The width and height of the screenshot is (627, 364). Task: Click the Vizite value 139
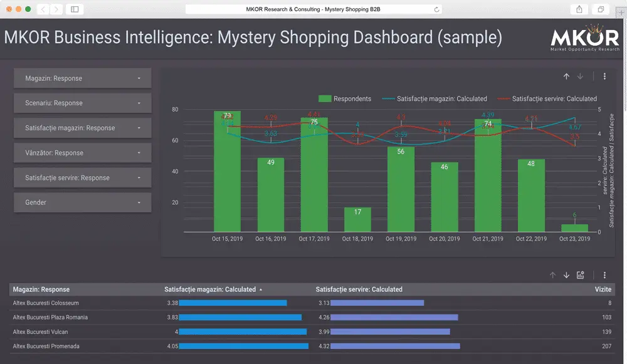pyautogui.click(x=606, y=331)
